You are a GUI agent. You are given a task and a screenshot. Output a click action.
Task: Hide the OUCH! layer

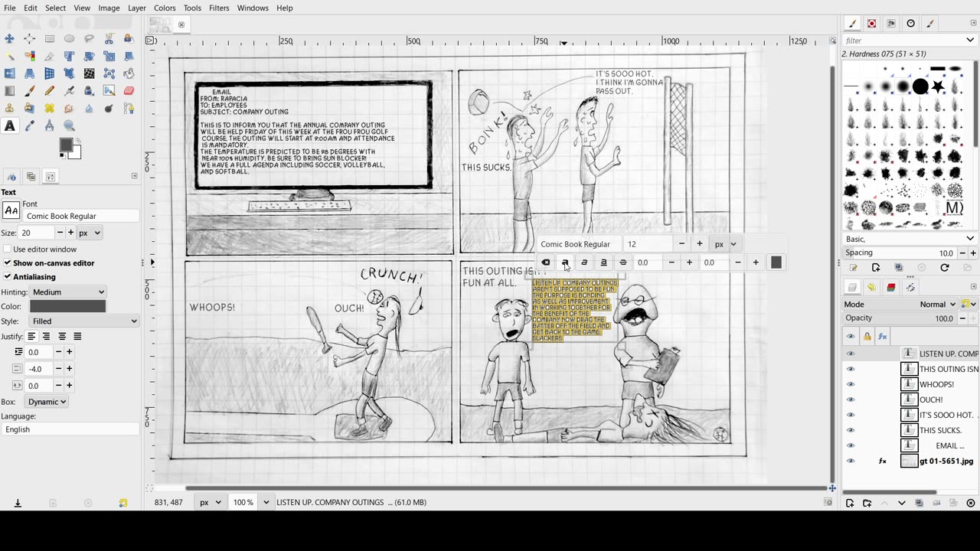(x=850, y=399)
